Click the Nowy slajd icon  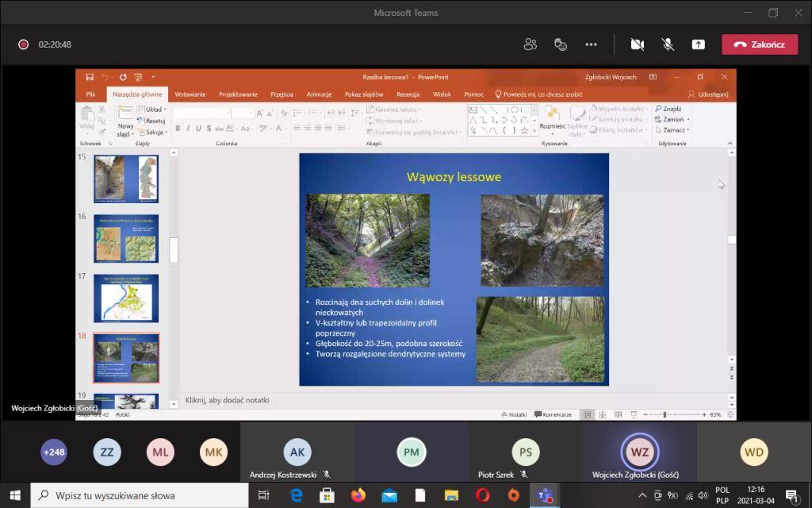click(x=125, y=114)
